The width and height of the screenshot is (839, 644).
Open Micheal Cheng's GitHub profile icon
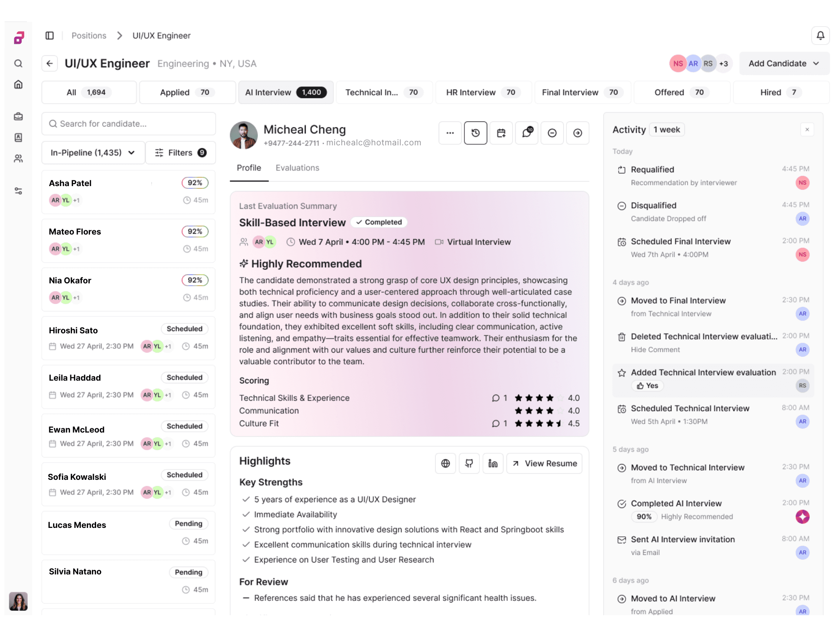[x=469, y=463]
